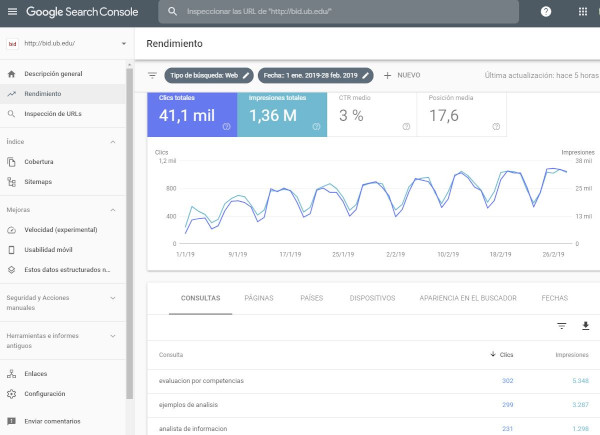Switch to the CONSULTAS tab
The image size is (600, 435).
[x=201, y=298]
